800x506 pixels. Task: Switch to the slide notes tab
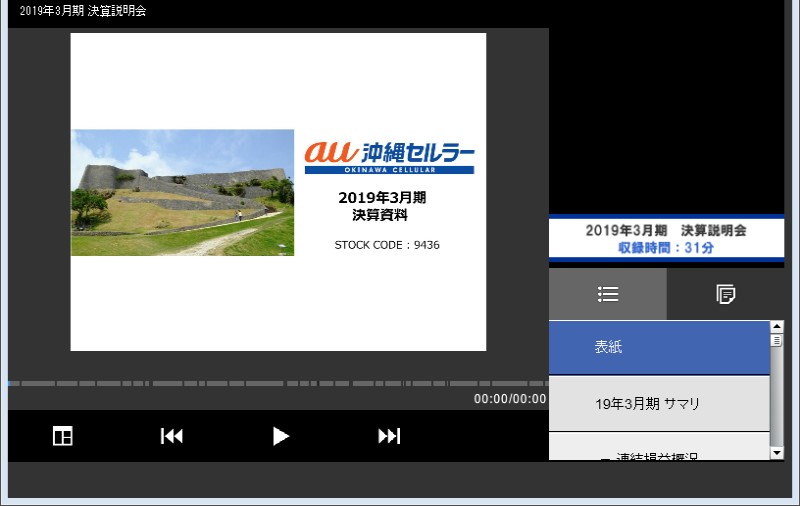726,294
